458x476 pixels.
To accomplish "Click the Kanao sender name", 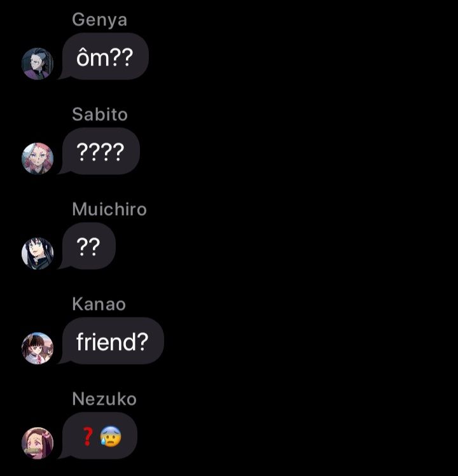I will click(x=99, y=304).
